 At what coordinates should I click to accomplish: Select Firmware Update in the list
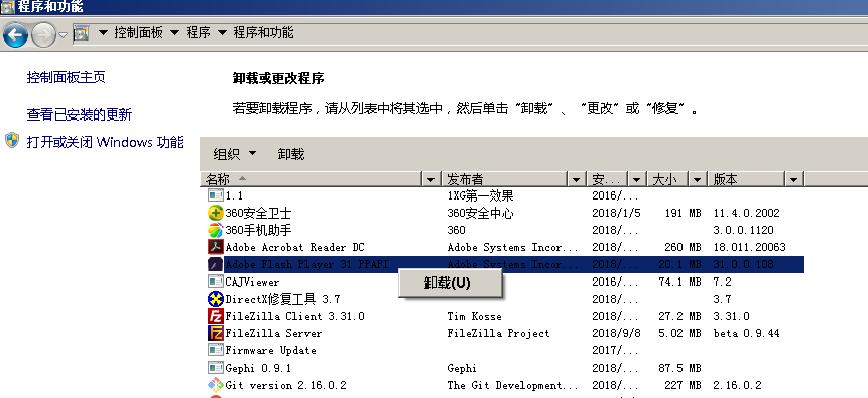(271, 350)
